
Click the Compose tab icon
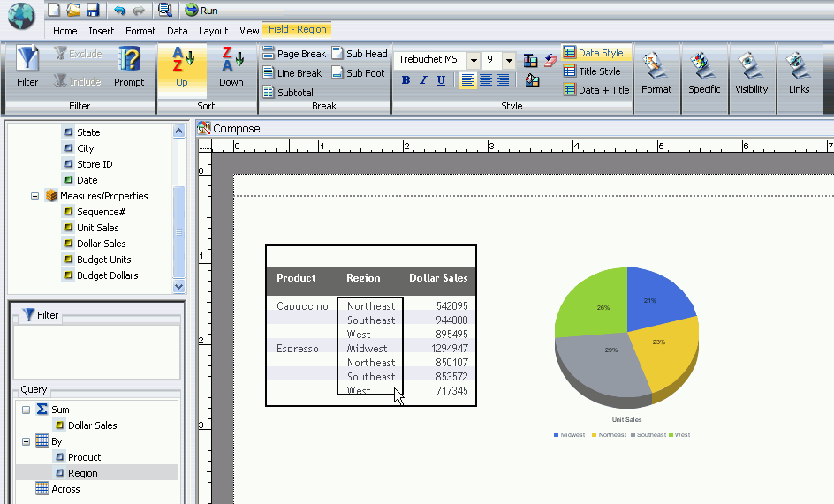[x=204, y=128]
